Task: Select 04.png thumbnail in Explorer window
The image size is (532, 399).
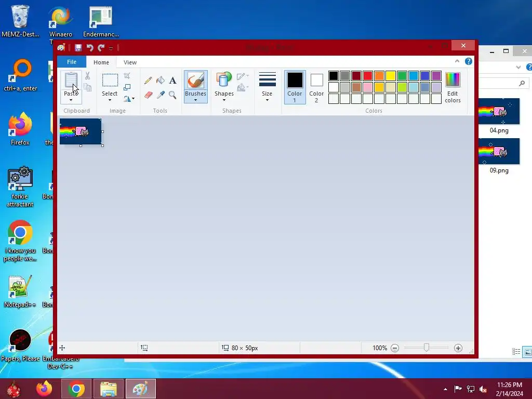Action: (499, 112)
